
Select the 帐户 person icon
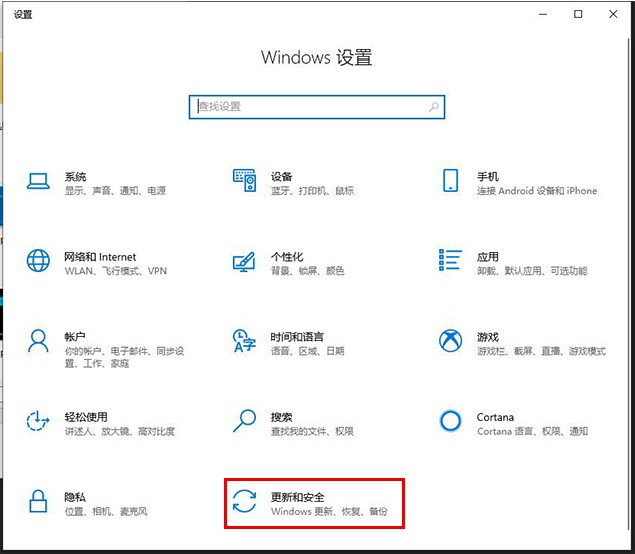coord(39,341)
